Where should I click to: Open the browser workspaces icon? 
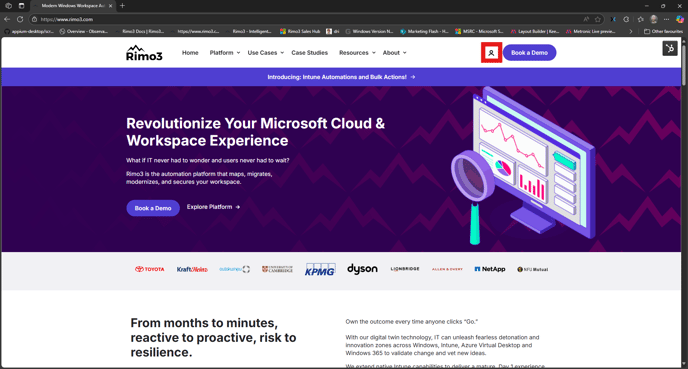pos(8,6)
